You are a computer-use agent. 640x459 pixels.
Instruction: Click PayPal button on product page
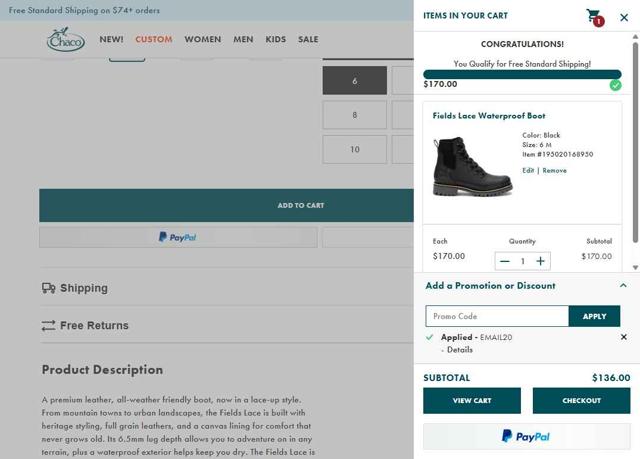(178, 237)
